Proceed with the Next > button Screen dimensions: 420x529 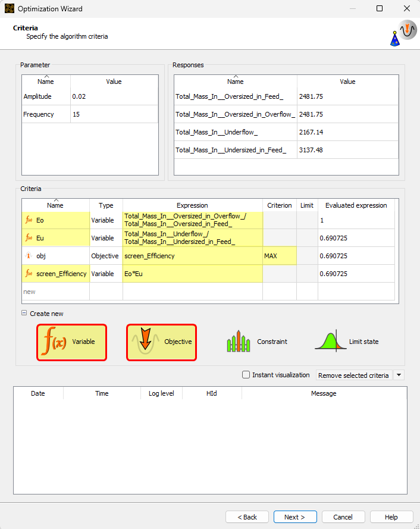click(295, 517)
